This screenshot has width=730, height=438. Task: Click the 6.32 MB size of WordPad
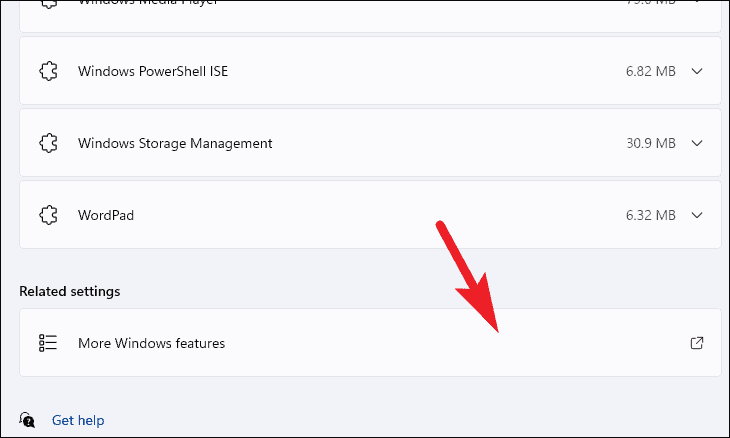[650, 215]
